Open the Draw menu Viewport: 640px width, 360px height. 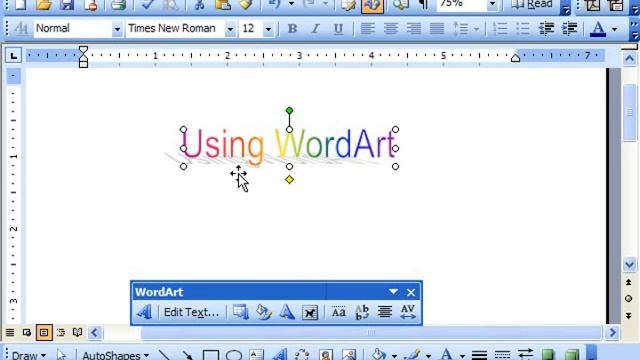click(x=28, y=355)
